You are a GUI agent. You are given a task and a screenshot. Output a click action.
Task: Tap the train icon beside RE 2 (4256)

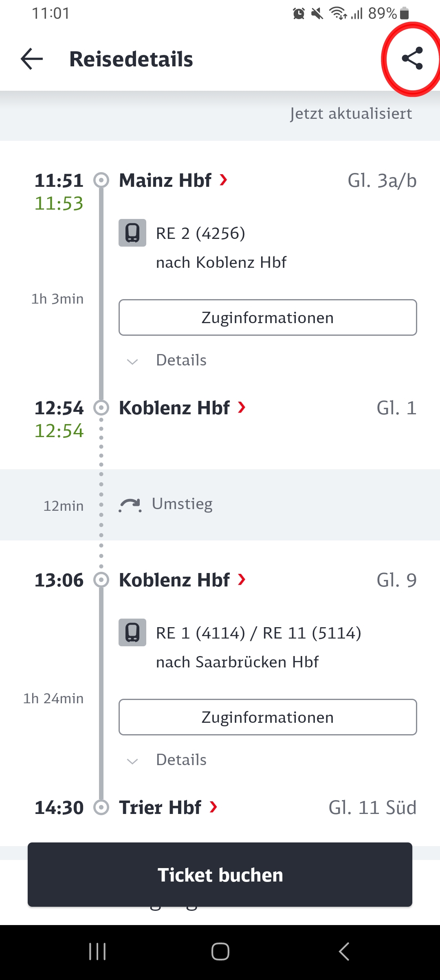132,233
